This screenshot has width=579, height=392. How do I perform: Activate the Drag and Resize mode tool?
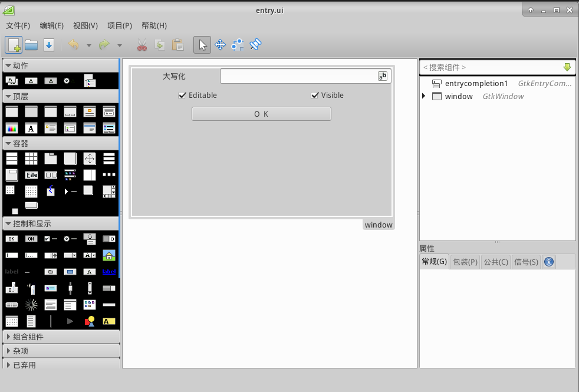(220, 45)
